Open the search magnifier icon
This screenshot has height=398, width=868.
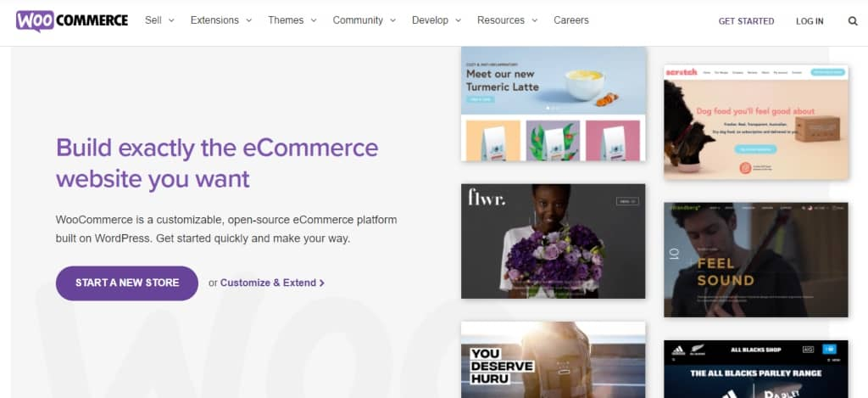(x=853, y=21)
